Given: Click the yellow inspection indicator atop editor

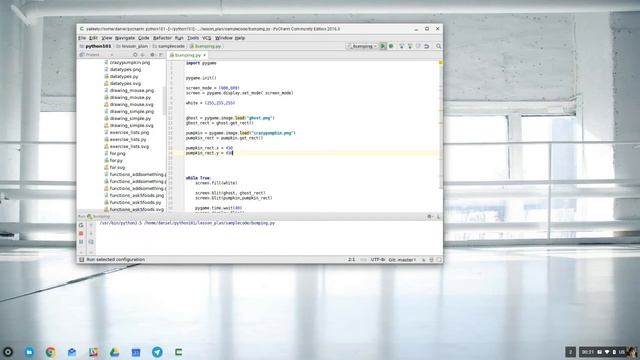Looking at the screenshot, I should click(440, 62).
